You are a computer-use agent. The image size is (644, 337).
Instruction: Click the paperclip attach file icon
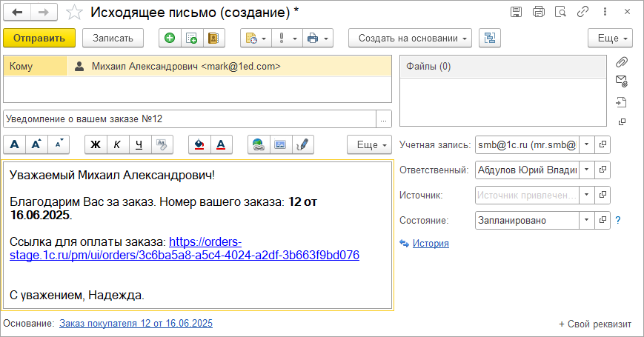[x=622, y=61]
